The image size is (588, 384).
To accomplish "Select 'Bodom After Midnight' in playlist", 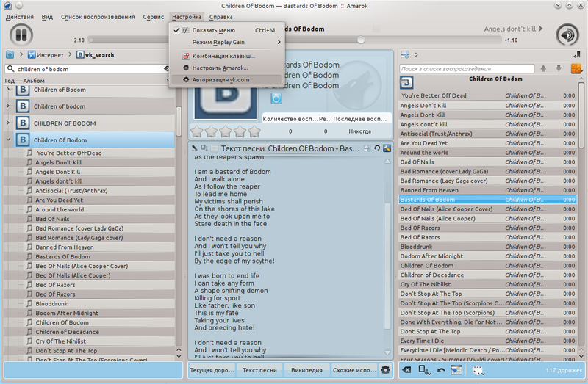I will click(x=487, y=256).
